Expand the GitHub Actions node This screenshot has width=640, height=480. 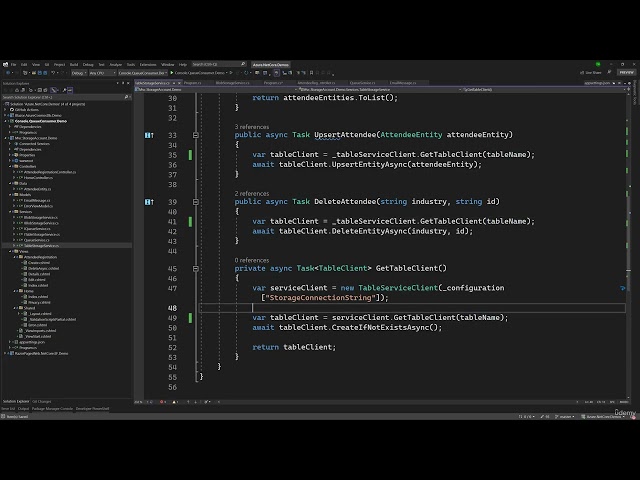click(5, 109)
